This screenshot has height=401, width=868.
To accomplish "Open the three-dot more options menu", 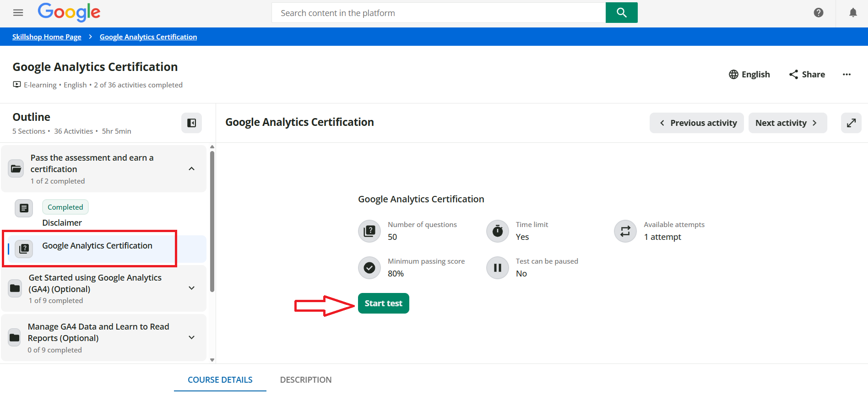I will pyautogui.click(x=846, y=75).
